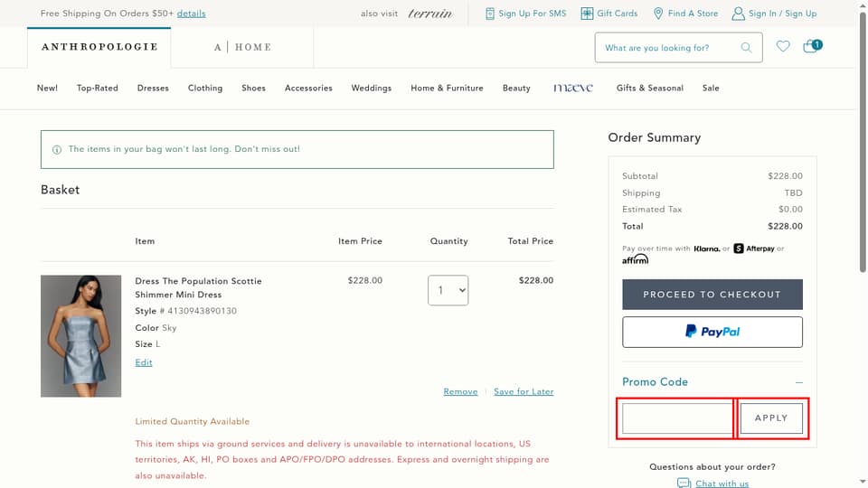Open the wishlist heart icon
868x488 pixels.
pyautogui.click(x=783, y=46)
